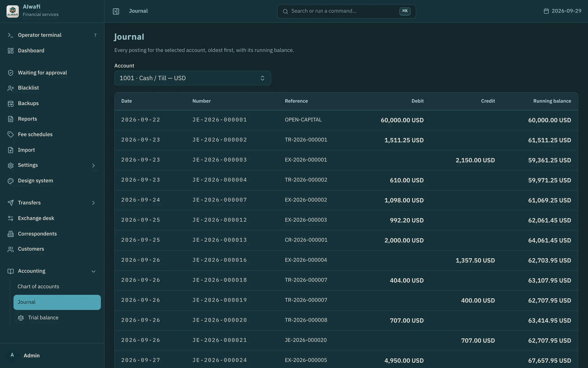Screen dimensions: 588x368
Task: Click the Debit column header
Action: pyautogui.click(x=417, y=101)
